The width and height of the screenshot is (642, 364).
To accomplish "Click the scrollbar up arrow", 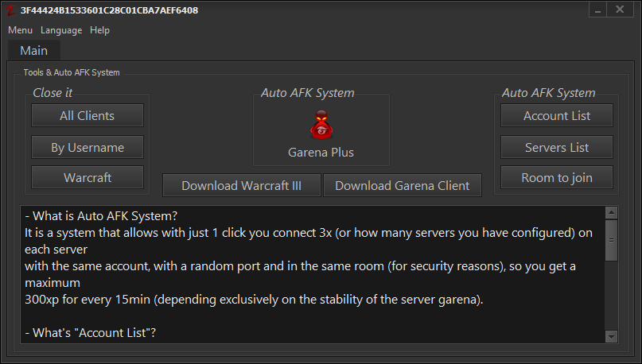I will point(611,212).
